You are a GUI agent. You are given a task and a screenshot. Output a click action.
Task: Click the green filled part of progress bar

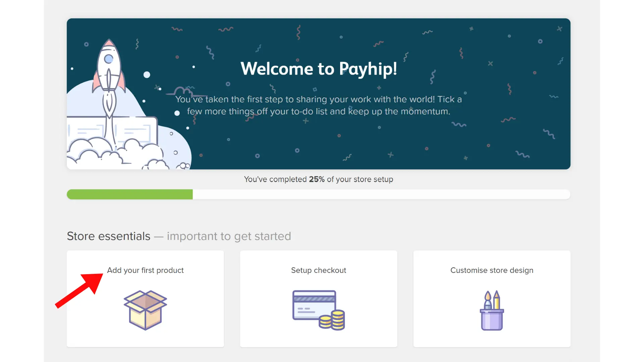[129, 194]
